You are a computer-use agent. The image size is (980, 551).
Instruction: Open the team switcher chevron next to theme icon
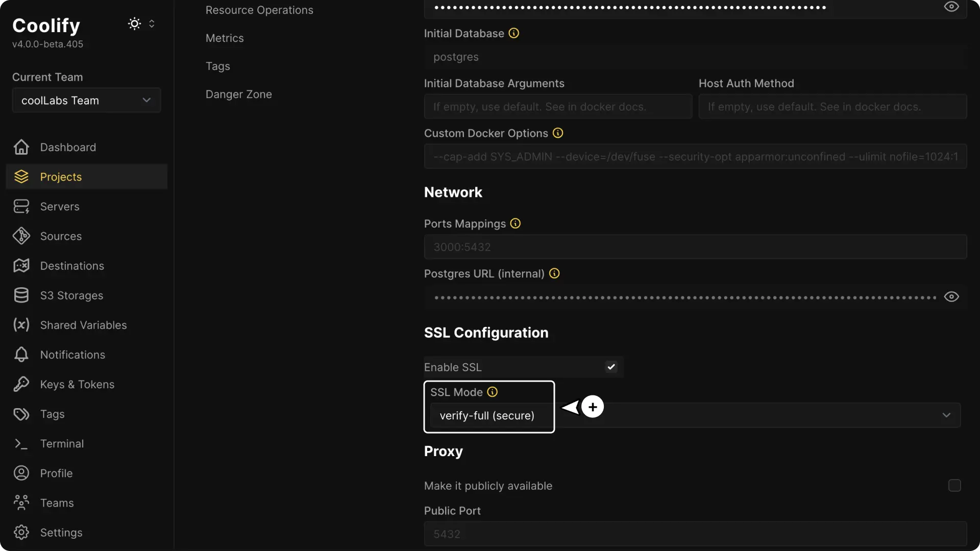pos(152,23)
